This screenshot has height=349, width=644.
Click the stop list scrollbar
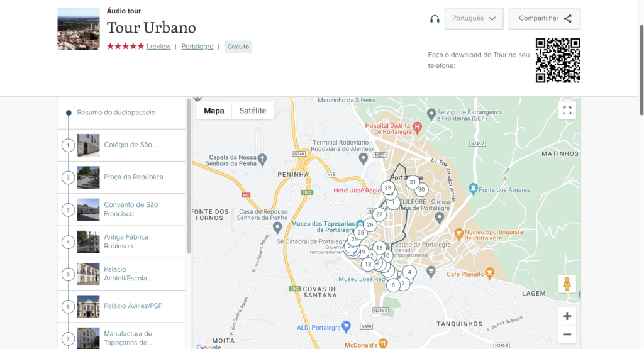tap(189, 176)
